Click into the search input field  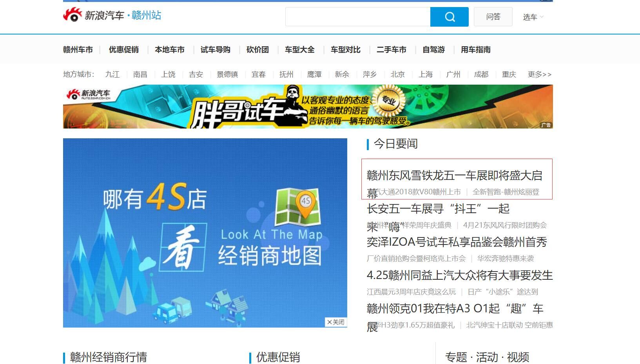click(358, 17)
